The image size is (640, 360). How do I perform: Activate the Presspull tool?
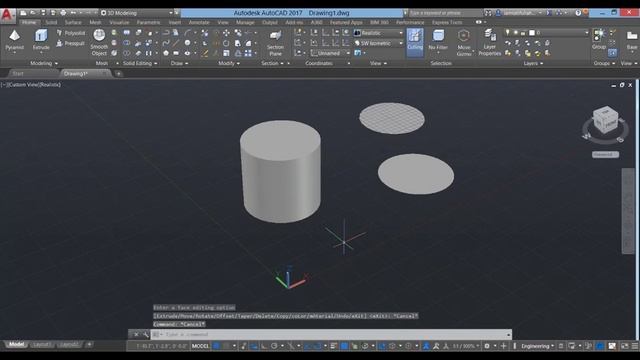71,43
